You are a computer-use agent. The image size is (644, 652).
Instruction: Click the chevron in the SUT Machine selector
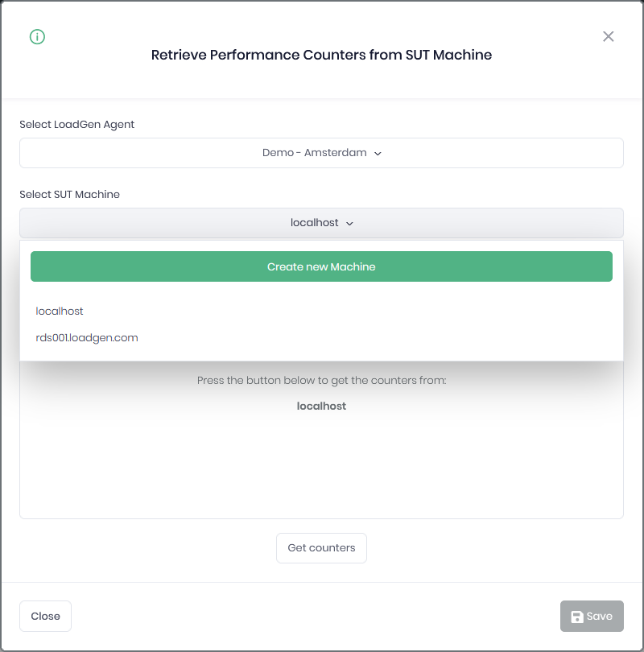point(349,224)
